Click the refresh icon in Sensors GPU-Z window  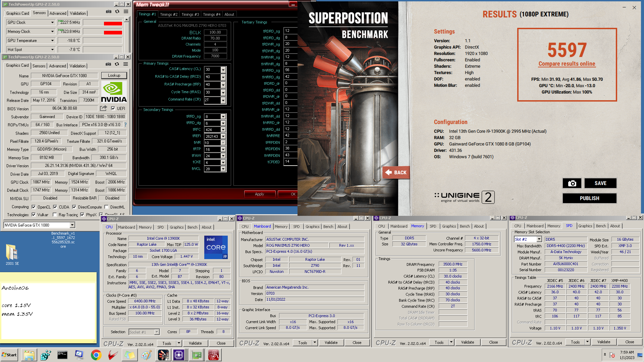pos(117,12)
